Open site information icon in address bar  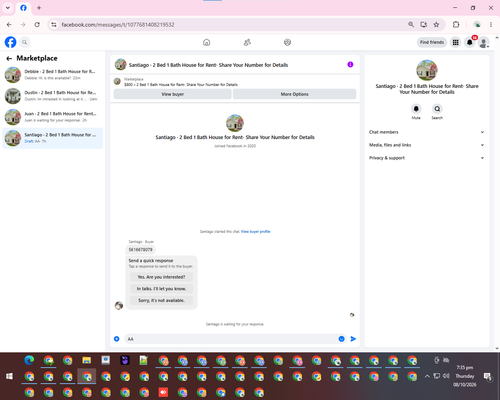click(x=54, y=25)
